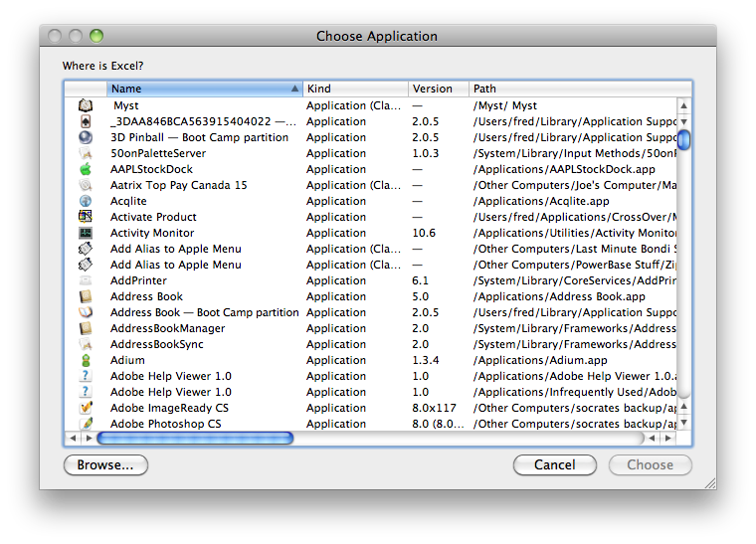Select Activity Monitor entry
This screenshot has height=544, width=756.
coord(152,233)
